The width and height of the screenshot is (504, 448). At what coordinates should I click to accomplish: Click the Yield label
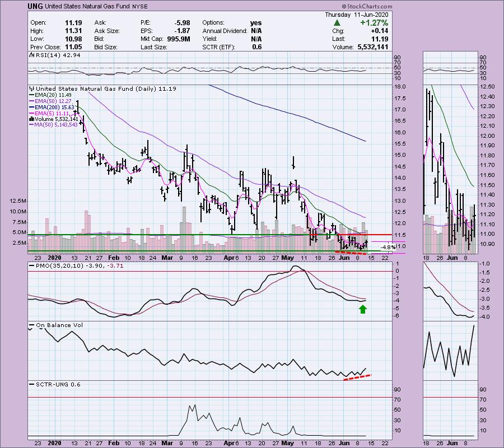(210, 39)
